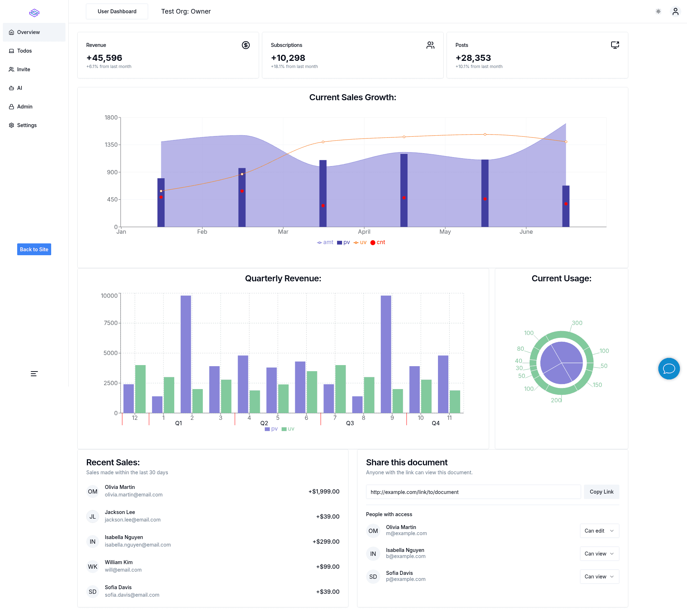
Task: Click the WK avatar for William Kim
Action: pyautogui.click(x=93, y=567)
